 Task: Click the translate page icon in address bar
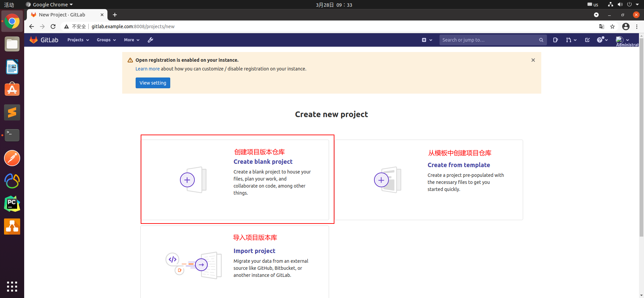[x=602, y=27]
